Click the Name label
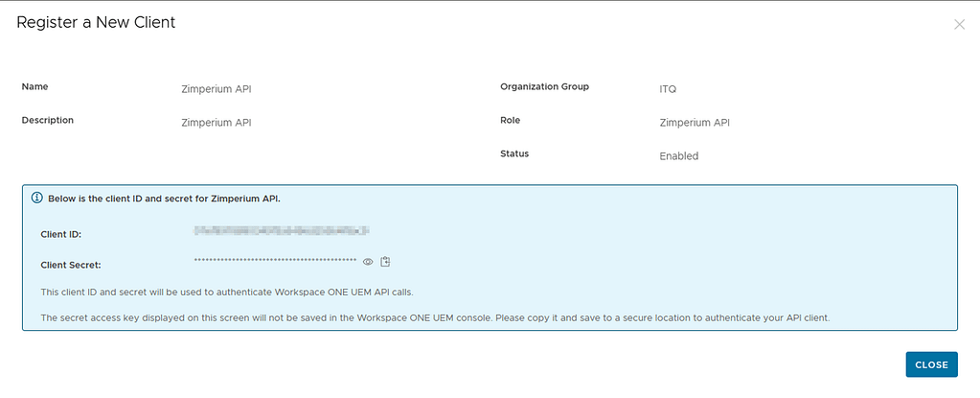 tap(35, 87)
